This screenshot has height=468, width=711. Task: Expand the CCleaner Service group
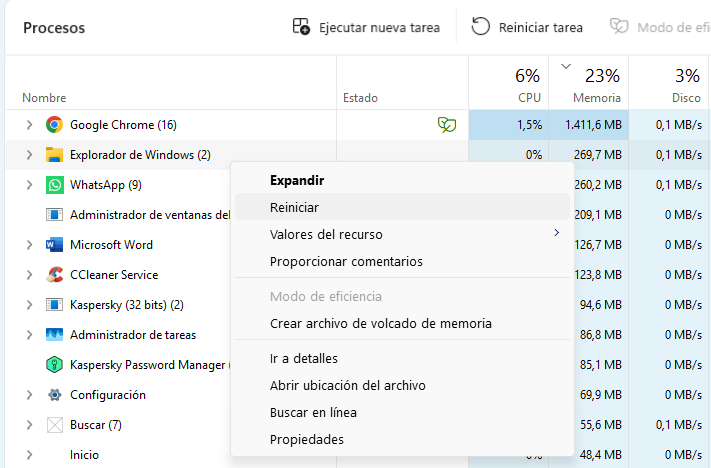point(29,275)
